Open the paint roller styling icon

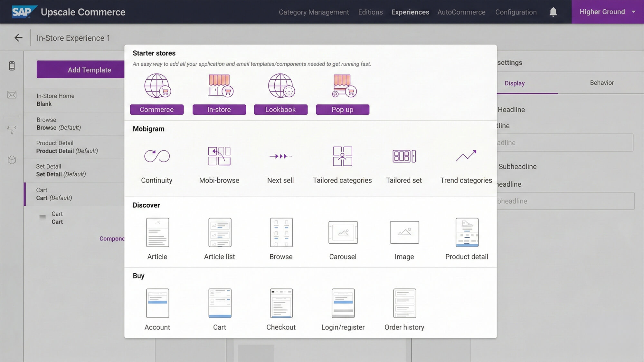[12, 130]
